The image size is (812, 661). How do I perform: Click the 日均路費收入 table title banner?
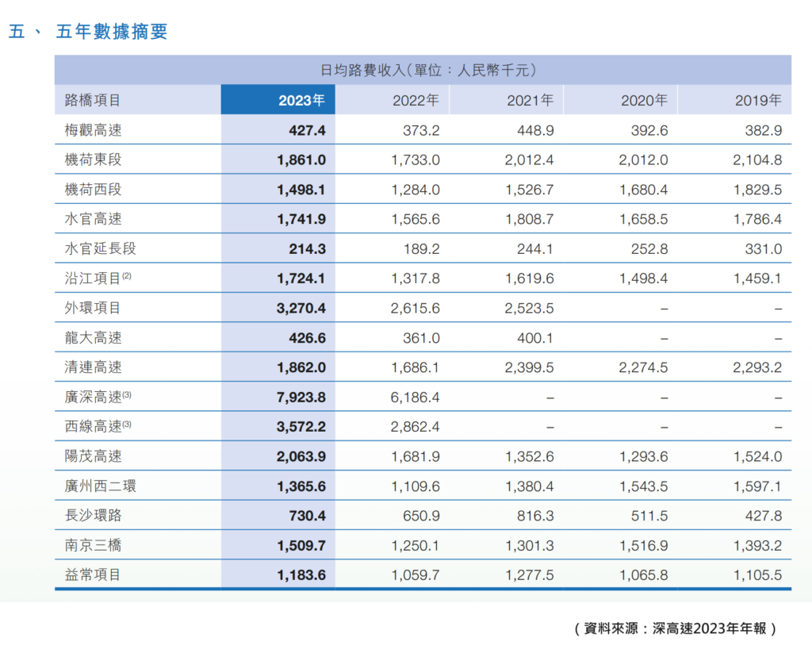[x=423, y=70]
